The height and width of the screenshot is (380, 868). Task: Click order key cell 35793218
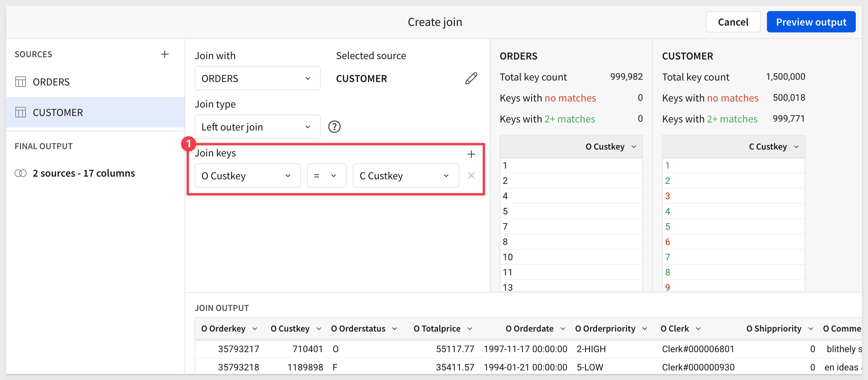pos(239,367)
